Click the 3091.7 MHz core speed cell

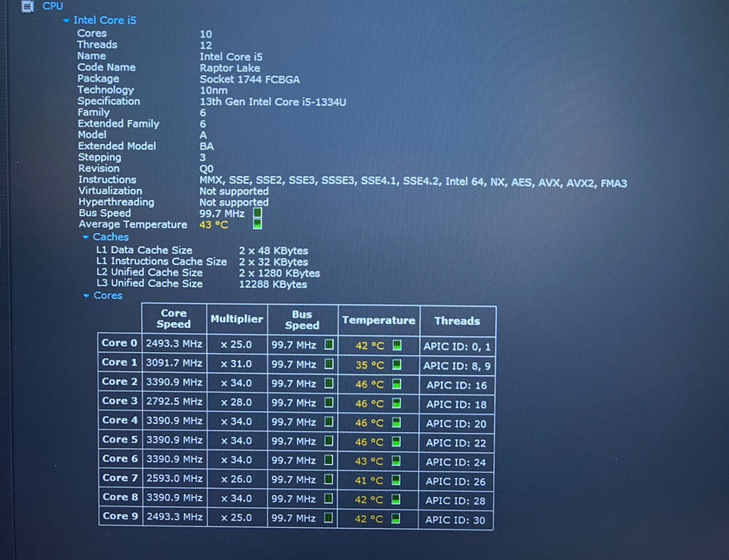pyautogui.click(x=174, y=363)
